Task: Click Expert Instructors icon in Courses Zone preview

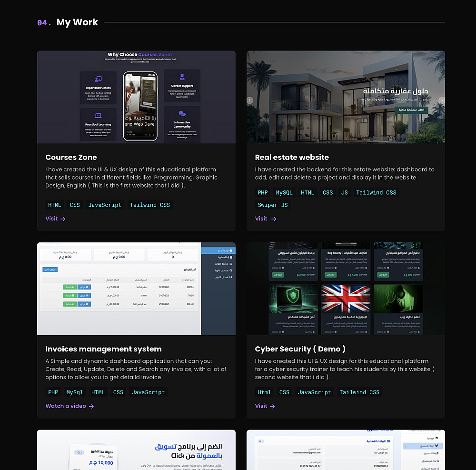Action: tap(98, 79)
